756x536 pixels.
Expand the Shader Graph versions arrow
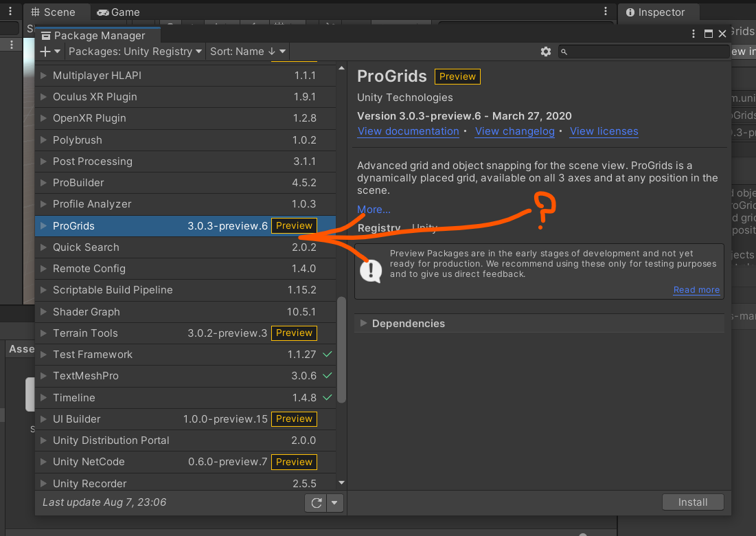coord(43,312)
